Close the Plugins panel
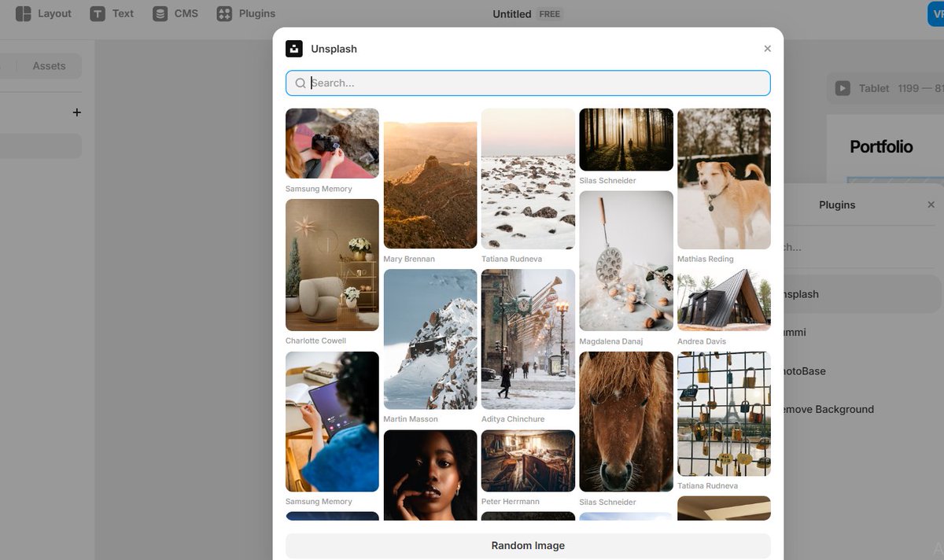944x560 pixels. 931,204
